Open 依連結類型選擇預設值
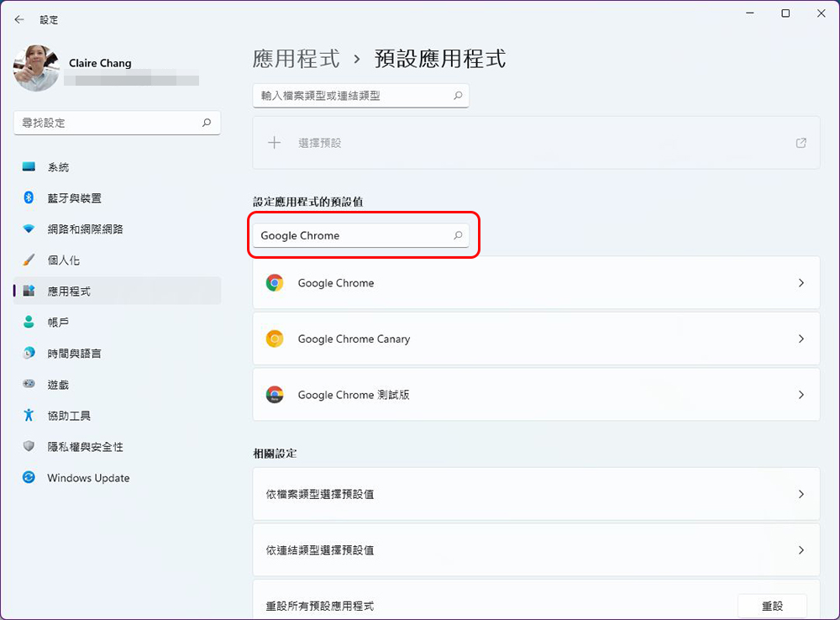The height and width of the screenshot is (620, 840). [x=536, y=549]
